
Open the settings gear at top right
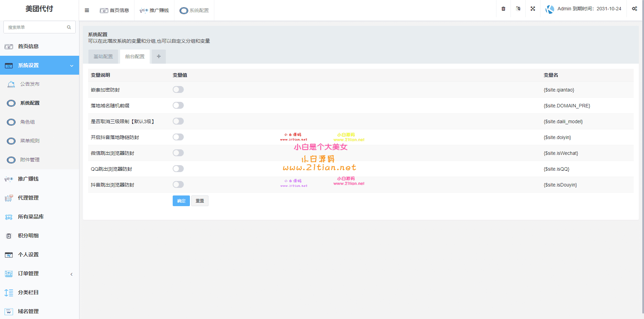[634, 9]
